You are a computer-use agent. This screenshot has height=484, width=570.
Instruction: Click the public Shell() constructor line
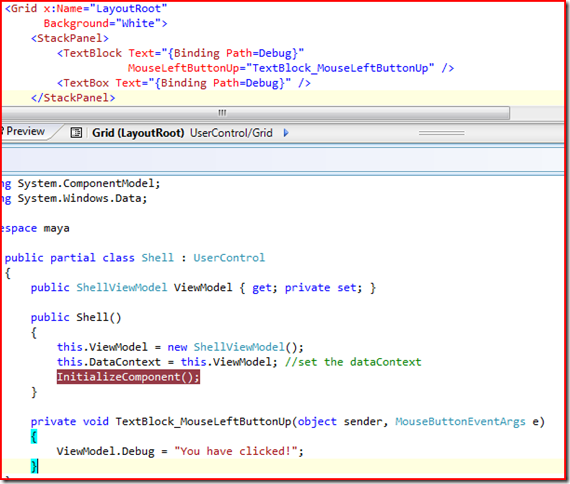(76, 317)
